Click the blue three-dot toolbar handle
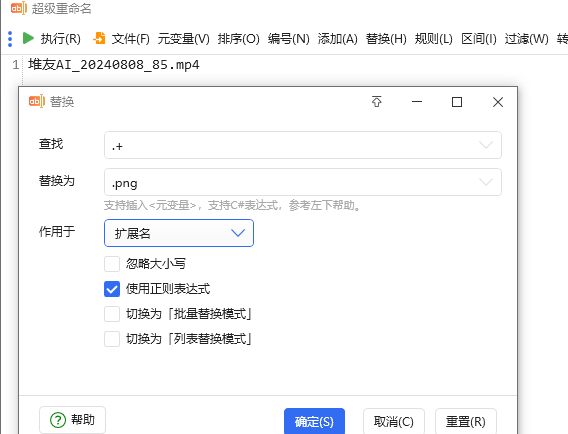568x434 pixels. [10, 39]
